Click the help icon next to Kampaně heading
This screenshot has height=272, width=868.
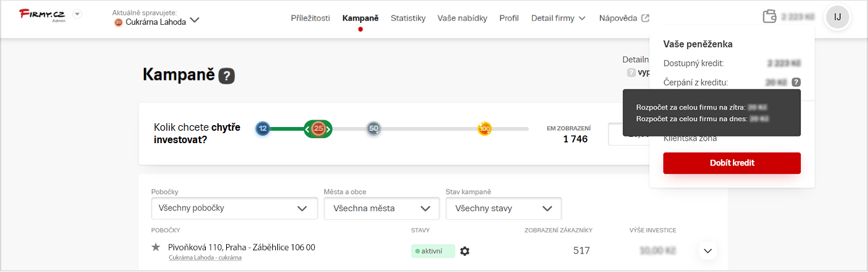226,76
